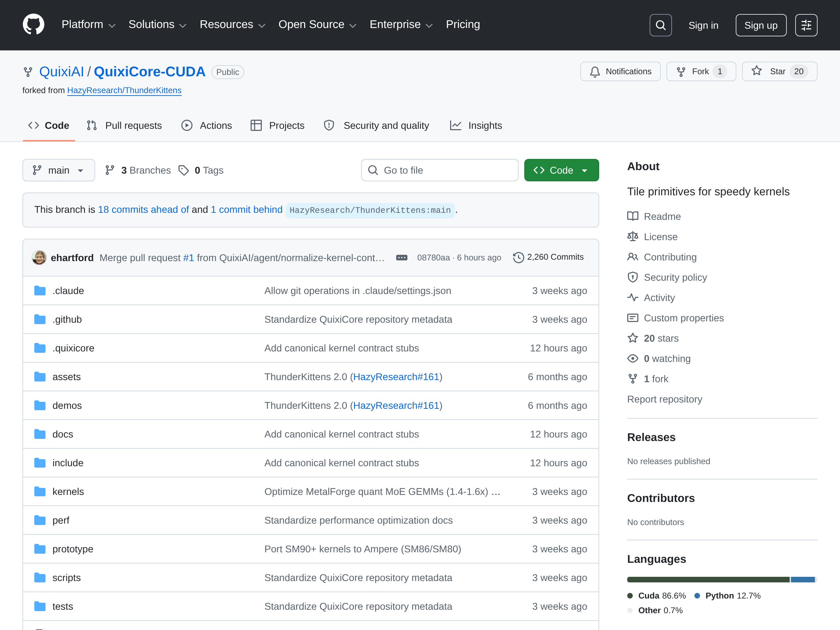
Task: Open HazyResearch/ThunderKittens parent repository link
Action: tap(124, 90)
